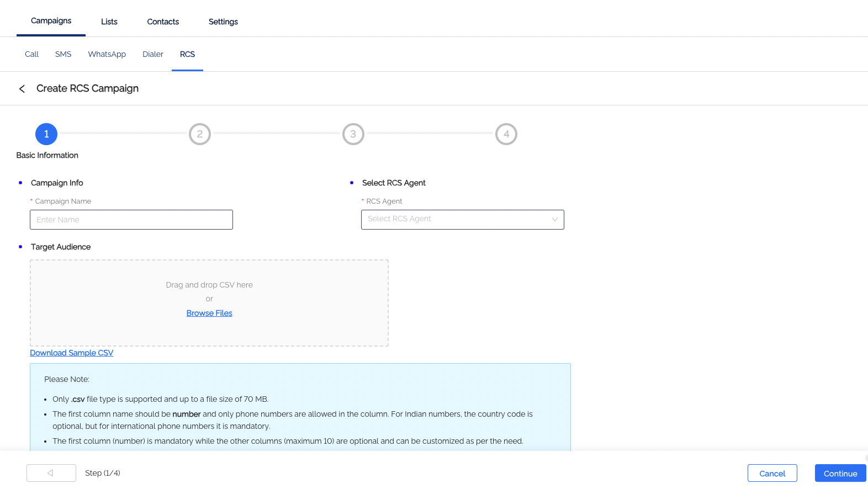The height and width of the screenshot is (489, 868).
Task: Open the Contacts tab
Action: click(163, 22)
